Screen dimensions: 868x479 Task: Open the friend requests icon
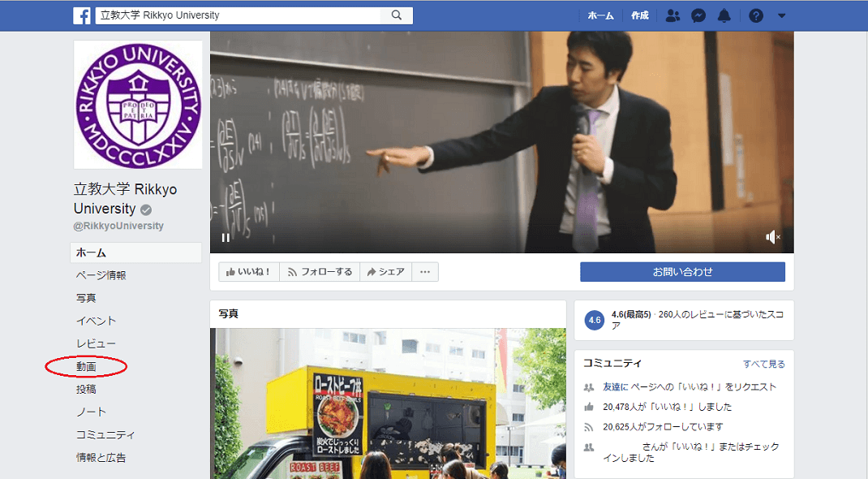click(672, 15)
